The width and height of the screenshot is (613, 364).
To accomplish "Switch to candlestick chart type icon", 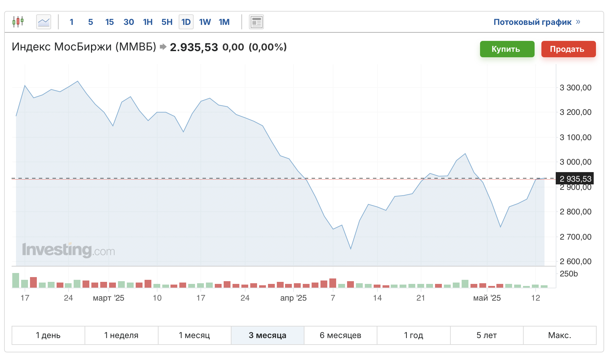I will click(x=18, y=22).
